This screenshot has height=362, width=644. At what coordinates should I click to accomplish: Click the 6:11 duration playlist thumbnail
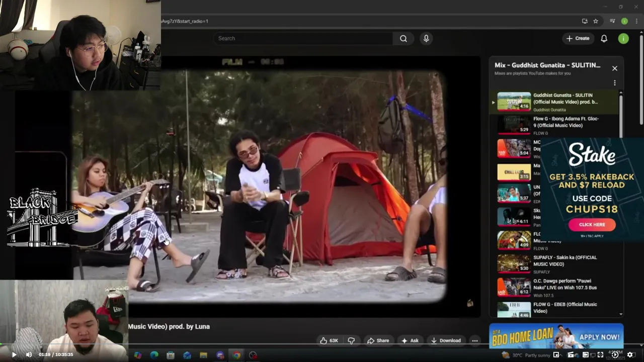coord(514,217)
